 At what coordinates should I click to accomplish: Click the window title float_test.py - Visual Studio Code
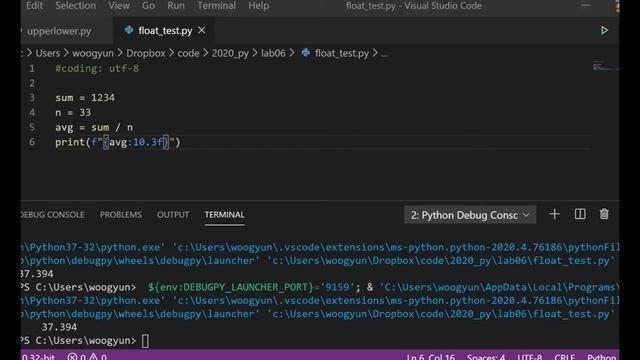pyautogui.click(x=413, y=6)
